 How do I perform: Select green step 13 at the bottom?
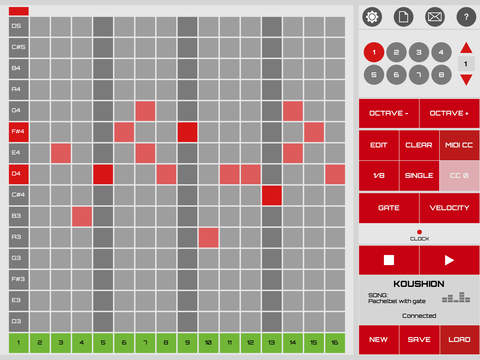click(272, 343)
